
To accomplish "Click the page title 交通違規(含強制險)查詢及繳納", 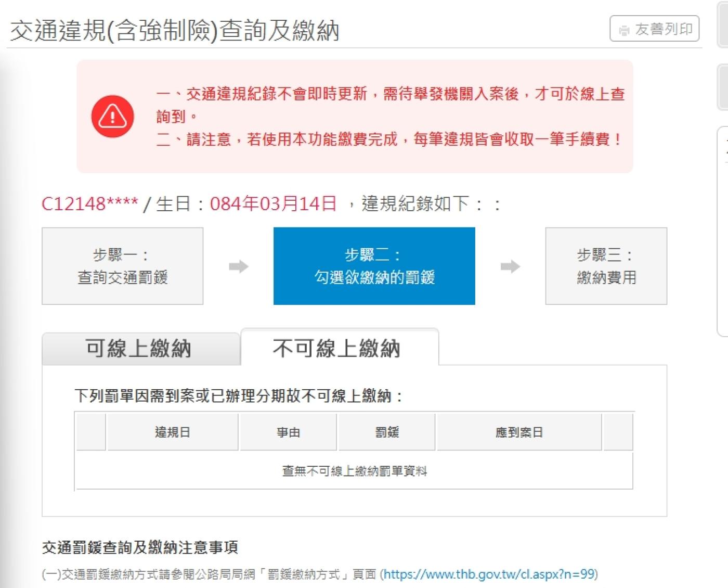I will click(175, 30).
